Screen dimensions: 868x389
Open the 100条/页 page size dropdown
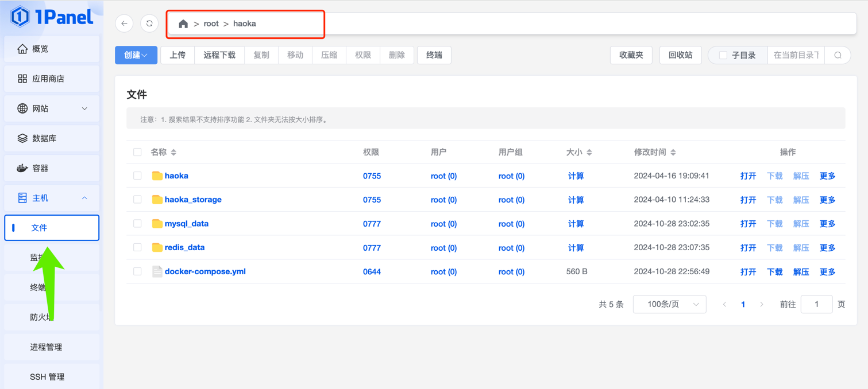(x=669, y=304)
